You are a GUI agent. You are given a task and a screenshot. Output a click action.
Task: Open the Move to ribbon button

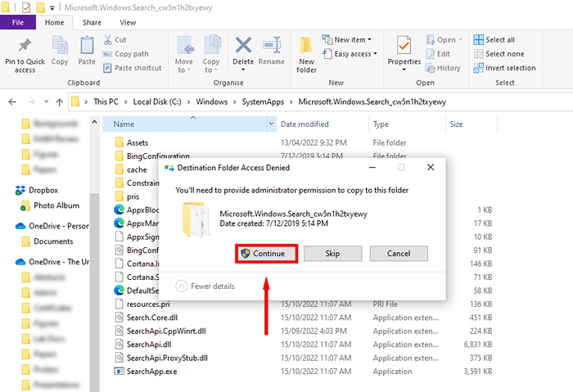coord(184,54)
